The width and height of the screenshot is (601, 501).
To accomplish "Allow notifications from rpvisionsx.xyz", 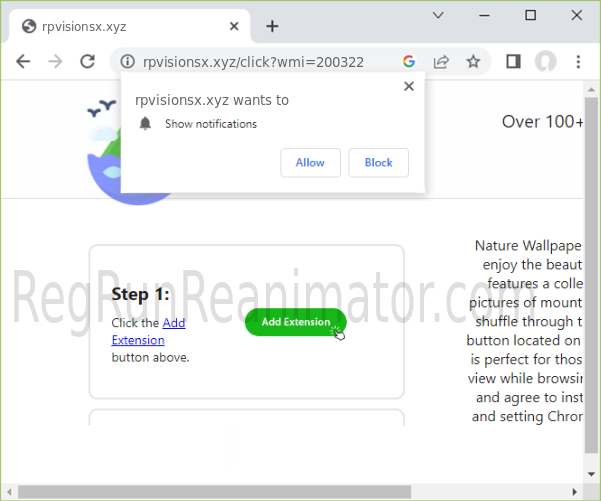I will point(310,162).
